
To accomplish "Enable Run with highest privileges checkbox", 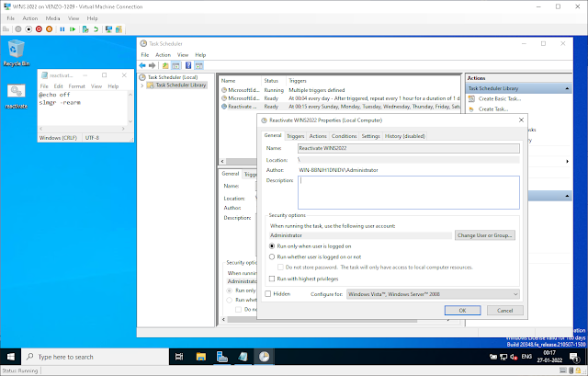I will (272, 279).
